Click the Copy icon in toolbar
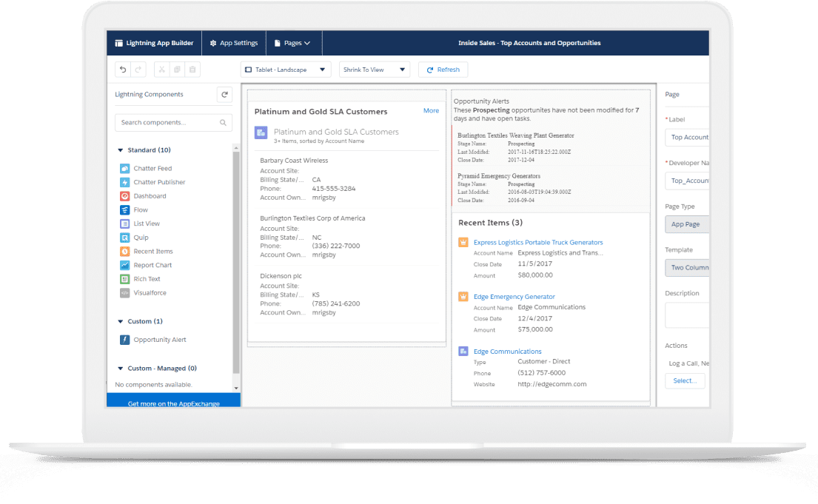818x504 pixels. pyautogui.click(x=177, y=70)
